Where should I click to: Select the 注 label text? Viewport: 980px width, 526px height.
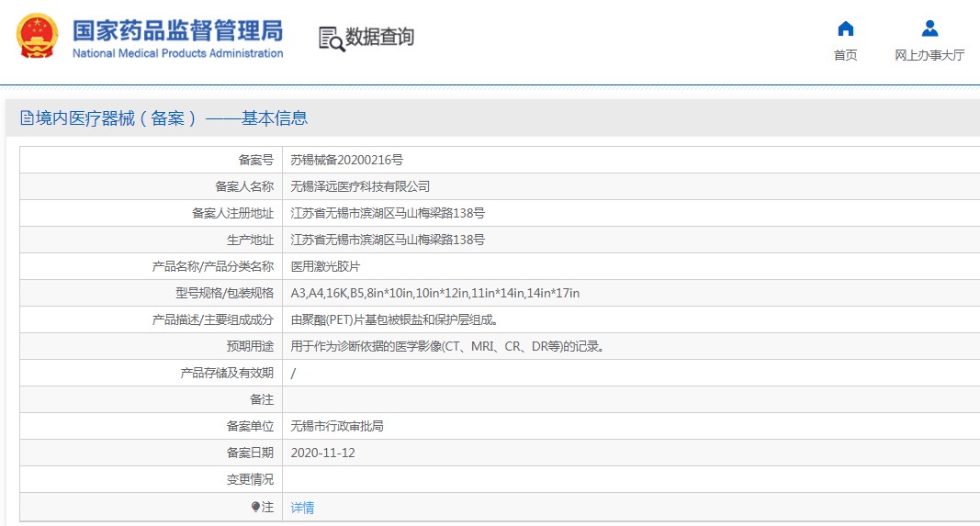pos(268,508)
